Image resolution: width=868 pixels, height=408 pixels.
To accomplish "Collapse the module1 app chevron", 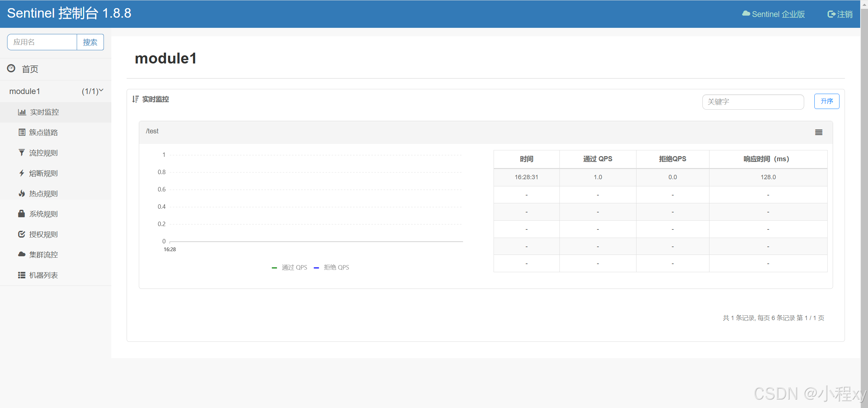I will (x=101, y=90).
